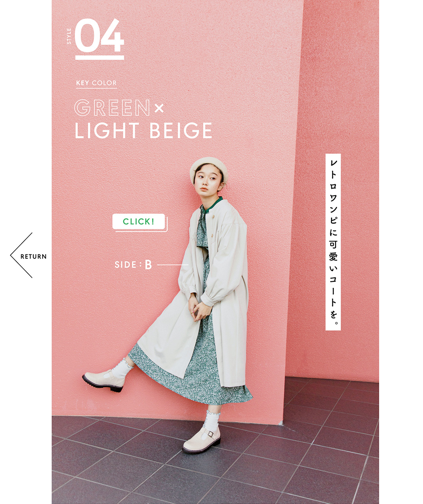The width and height of the screenshot is (423, 504).
Task: Click the large 04 style number
Action: (x=99, y=36)
